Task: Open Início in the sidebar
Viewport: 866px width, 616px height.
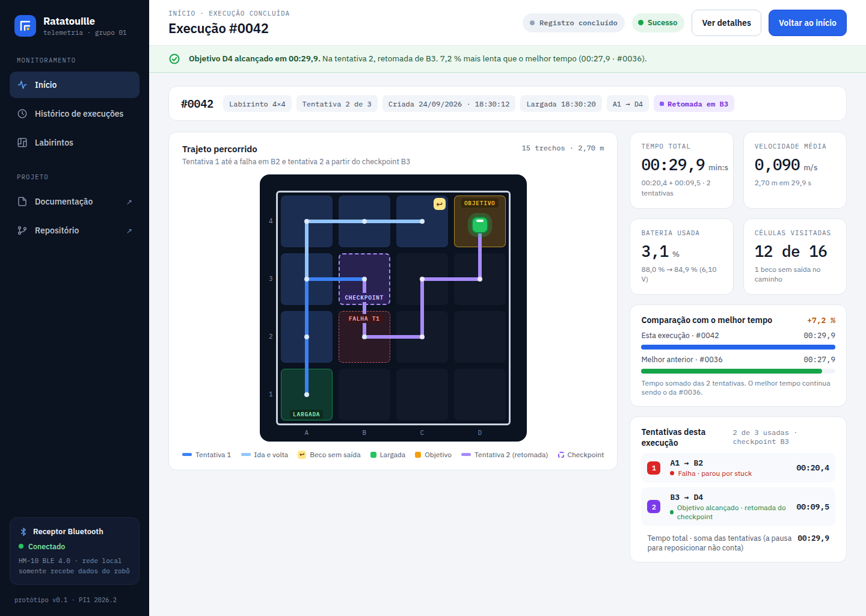Action: point(75,85)
